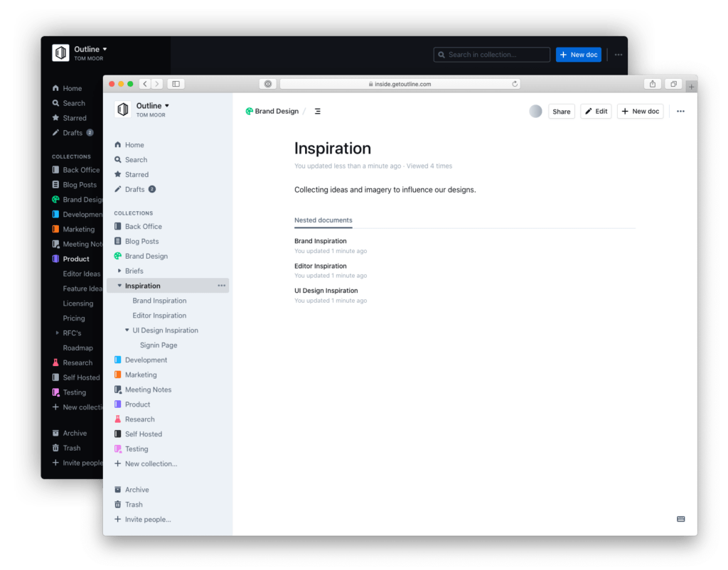Click the Share button
This screenshot has width=728, height=570.
(x=562, y=112)
